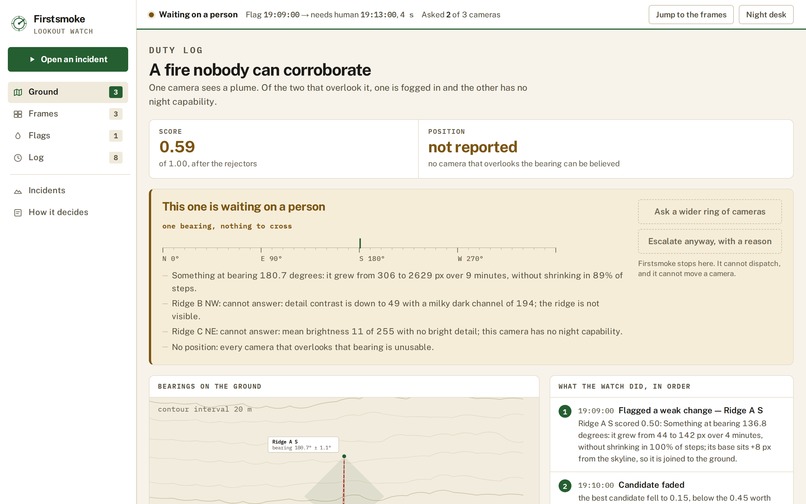Click the How it decides document icon

pos(18,212)
